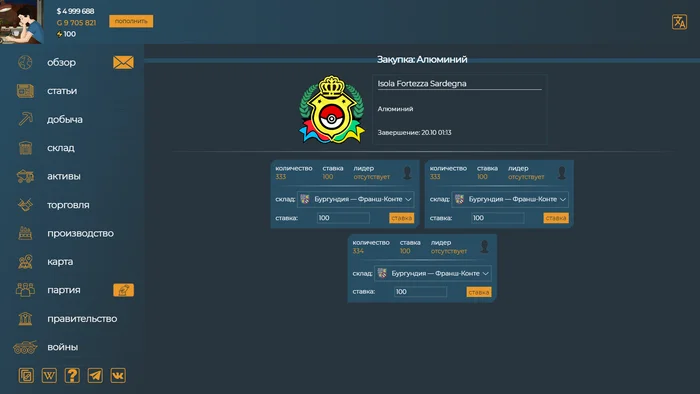This screenshot has width=700, height=394.
Task: Click the партия people icon
Action: pos(25,290)
